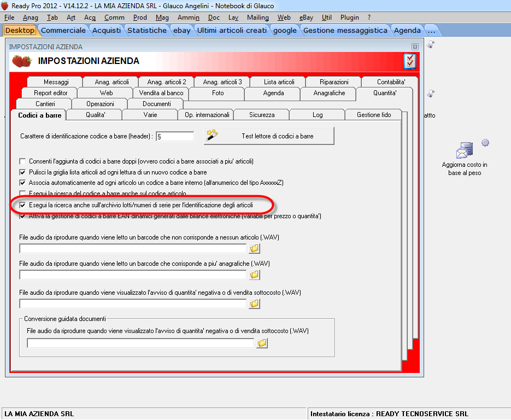Disable 'Associa automaticamente' internal barcode checkbox
This screenshot has height=420, width=511.
coord(22,183)
